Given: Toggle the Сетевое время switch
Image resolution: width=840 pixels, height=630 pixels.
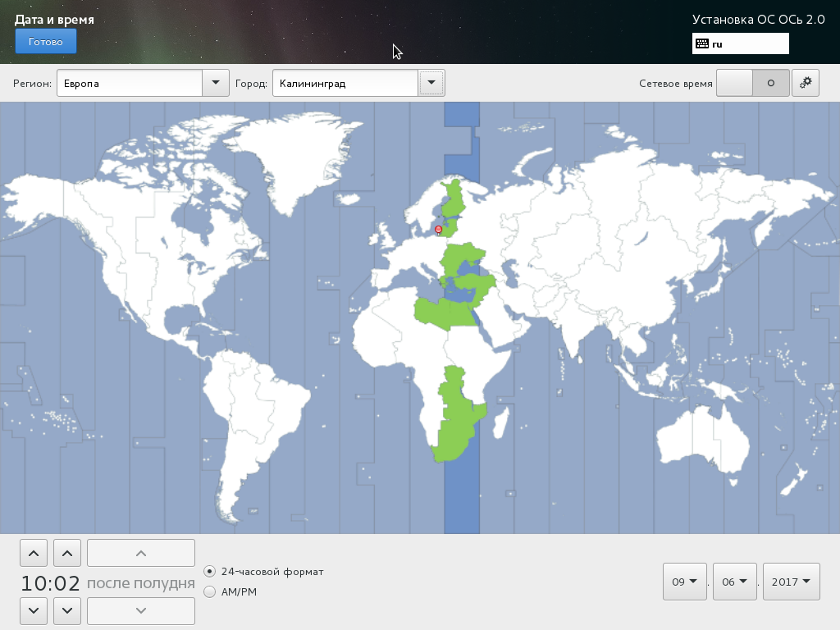Looking at the screenshot, I should (753, 83).
